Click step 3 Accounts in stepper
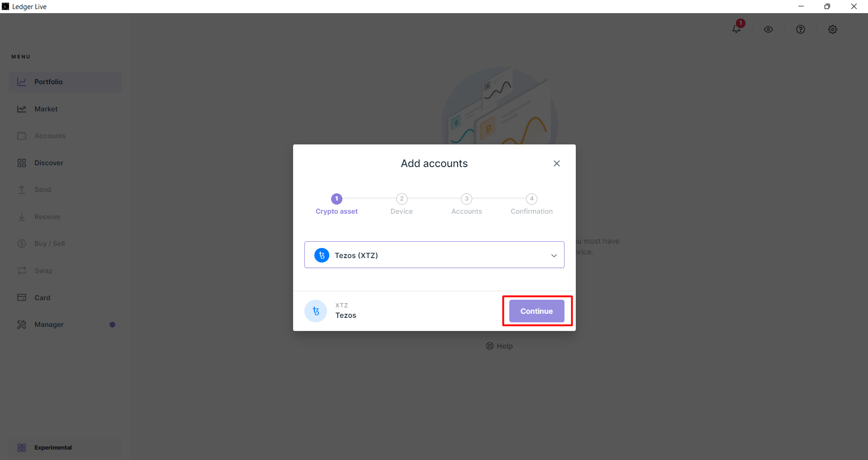Image resolution: width=868 pixels, height=460 pixels. click(x=467, y=204)
